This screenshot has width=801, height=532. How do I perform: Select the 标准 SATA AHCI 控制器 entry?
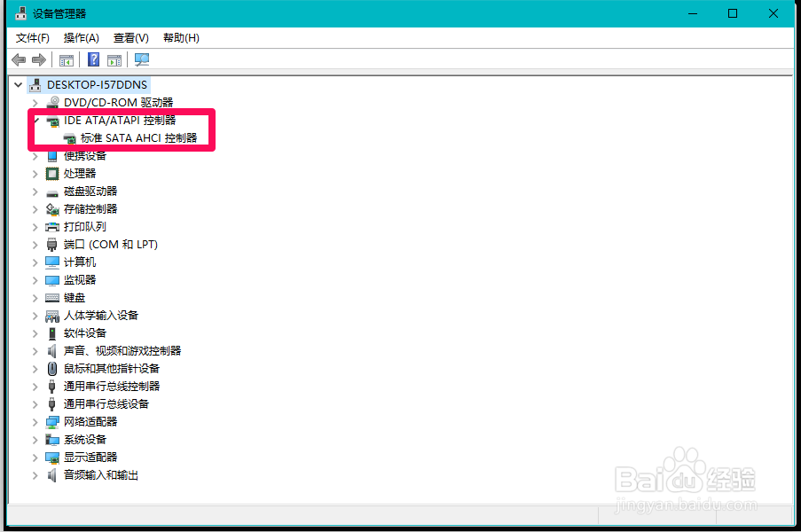pos(138,137)
